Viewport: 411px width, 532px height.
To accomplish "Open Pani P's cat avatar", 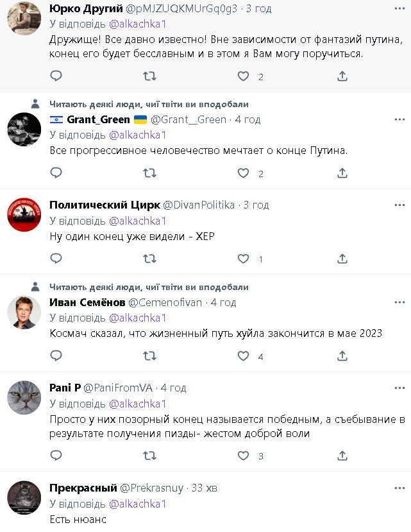I will click(x=24, y=397).
